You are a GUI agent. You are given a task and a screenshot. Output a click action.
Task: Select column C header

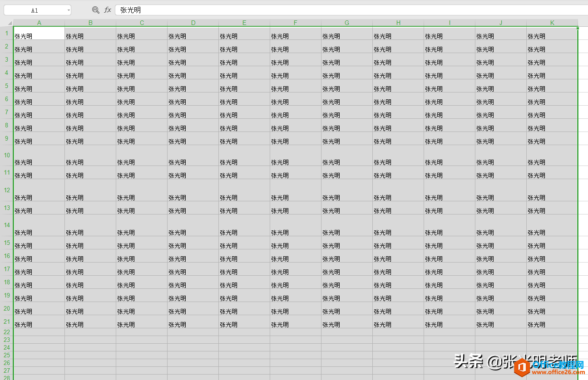pyautogui.click(x=142, y=23)
